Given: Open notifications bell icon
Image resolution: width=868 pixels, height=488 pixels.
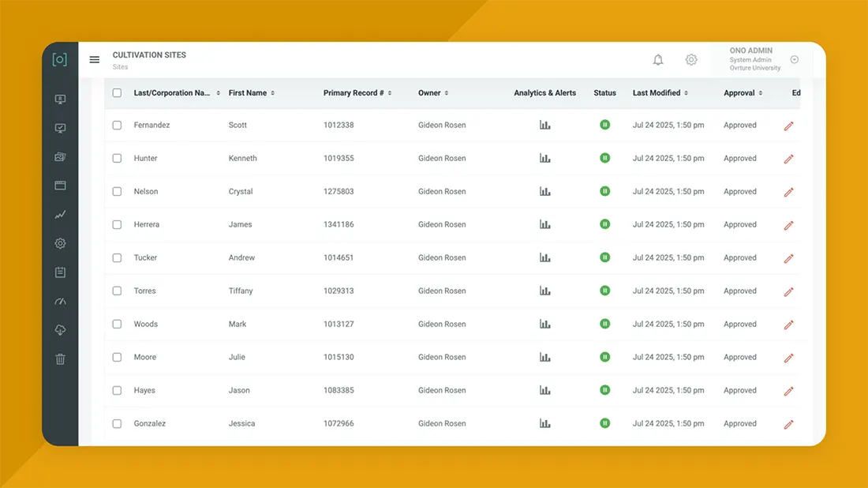Looking at the screenshot, I should (657, 59).
